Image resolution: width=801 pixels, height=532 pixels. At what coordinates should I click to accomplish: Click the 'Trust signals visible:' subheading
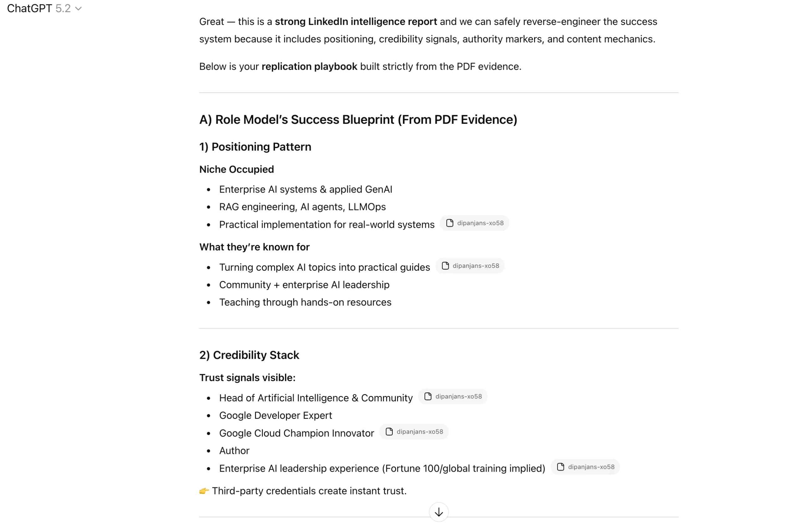tap(247, 377)
